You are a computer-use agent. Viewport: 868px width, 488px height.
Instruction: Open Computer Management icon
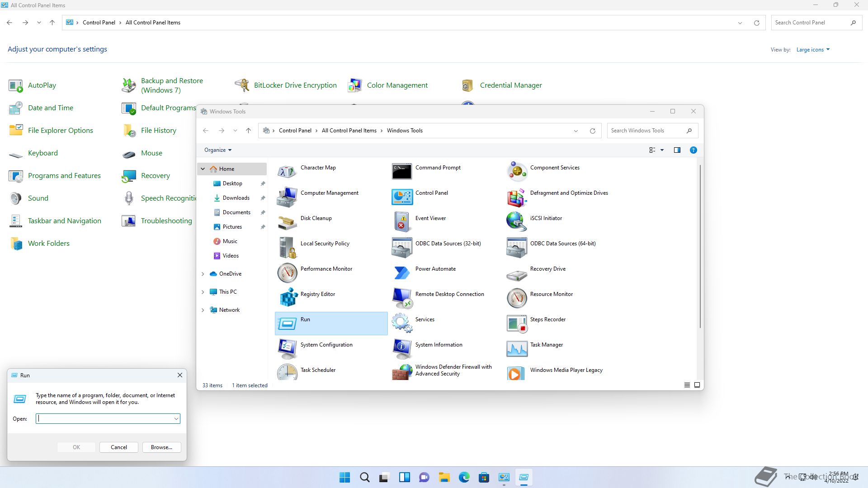[x=287, y=197]
